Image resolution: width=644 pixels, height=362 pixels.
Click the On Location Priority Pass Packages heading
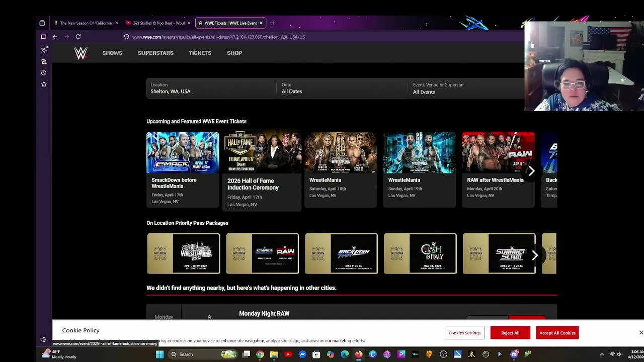pos(187,223)
